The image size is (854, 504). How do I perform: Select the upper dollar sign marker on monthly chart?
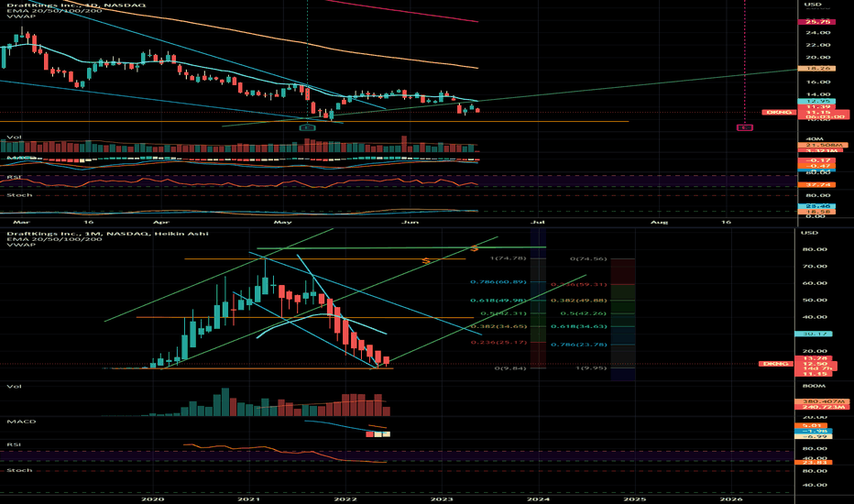pyautogui.click(x=475, y=248)
